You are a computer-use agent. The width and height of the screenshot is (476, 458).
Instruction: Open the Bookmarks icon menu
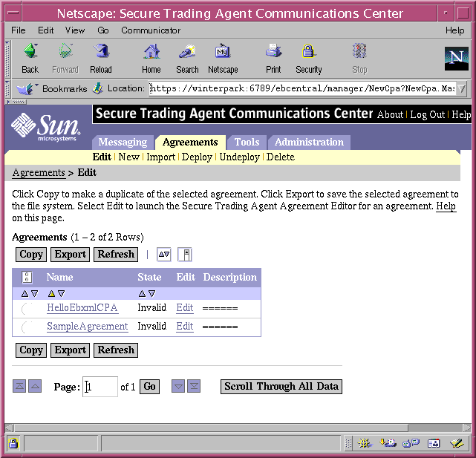pos(27,88)
